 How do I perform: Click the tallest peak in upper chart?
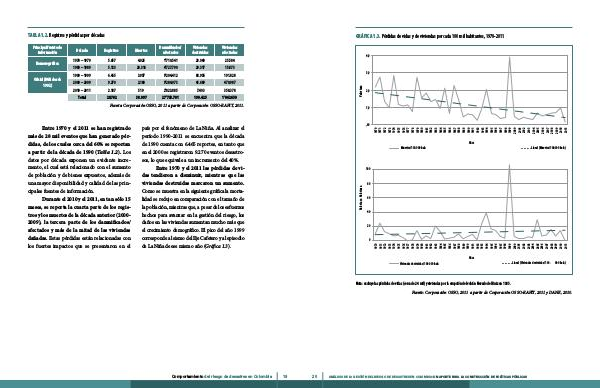510,58
